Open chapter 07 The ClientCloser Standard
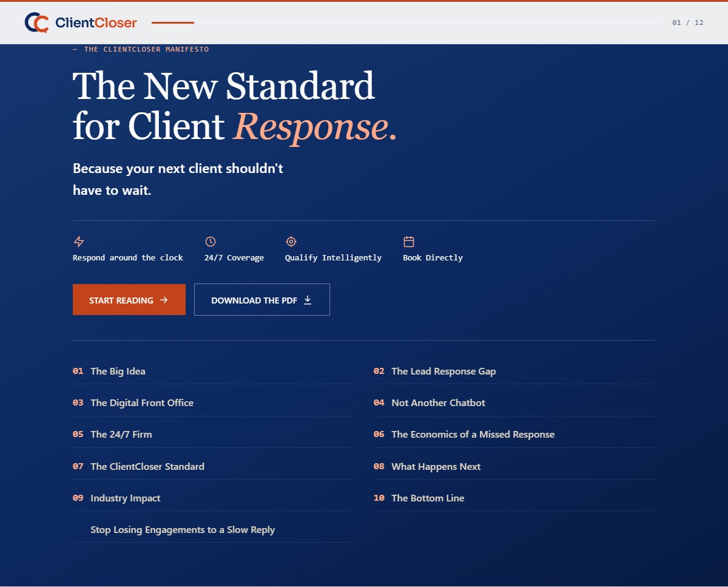Viewport: 728px width, 587px height. pos(214,466)
